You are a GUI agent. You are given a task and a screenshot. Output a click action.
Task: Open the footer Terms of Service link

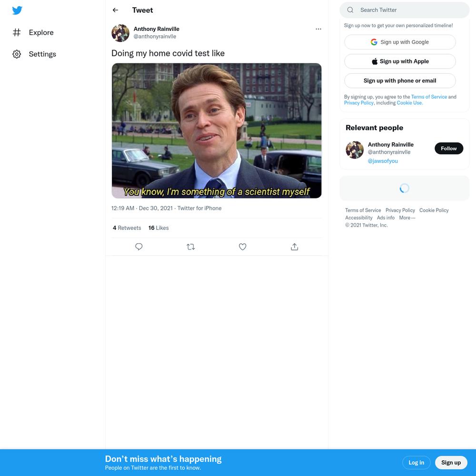363,210
